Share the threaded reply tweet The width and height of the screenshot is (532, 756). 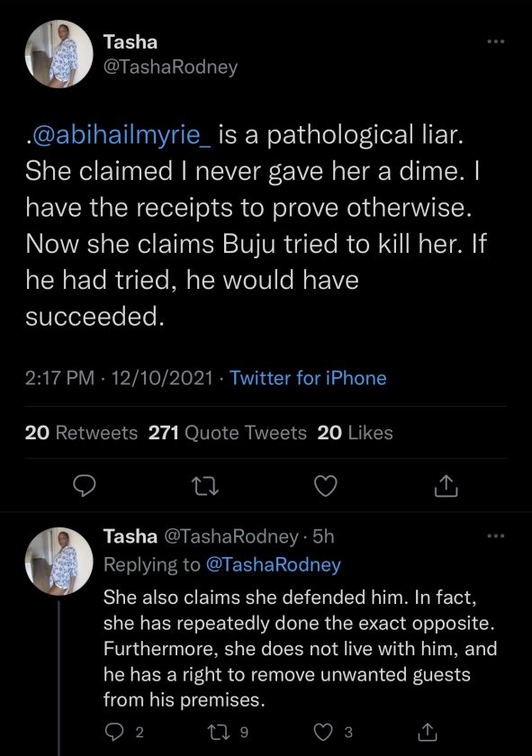(427, 732)
